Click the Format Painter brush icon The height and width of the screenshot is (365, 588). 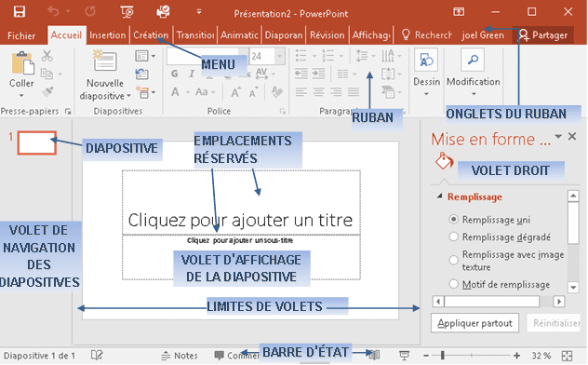pos(47,91)
